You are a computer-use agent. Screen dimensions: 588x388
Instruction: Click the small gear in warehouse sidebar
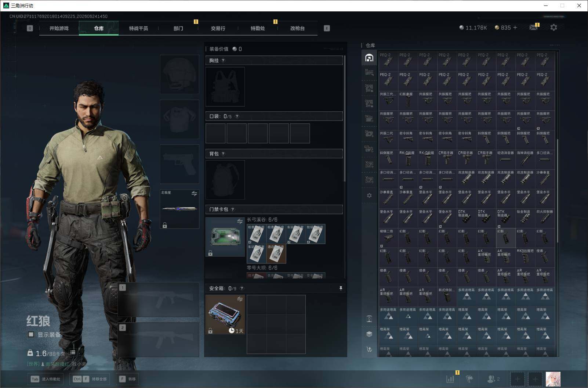369,195
